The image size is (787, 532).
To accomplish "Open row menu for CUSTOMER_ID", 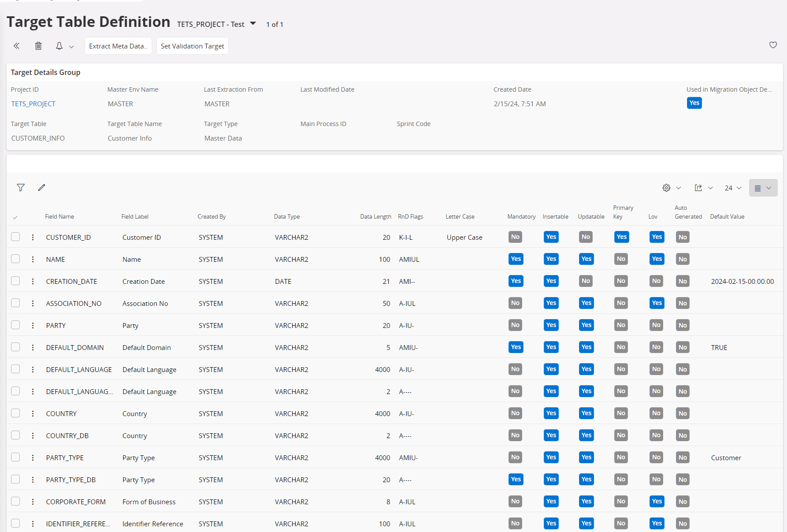I will (33, 237).
